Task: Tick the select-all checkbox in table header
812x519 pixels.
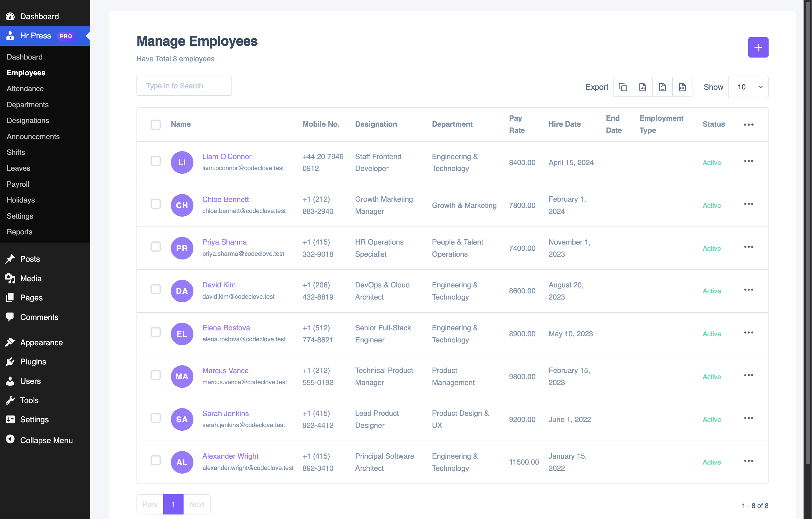Action: (155, 124)
